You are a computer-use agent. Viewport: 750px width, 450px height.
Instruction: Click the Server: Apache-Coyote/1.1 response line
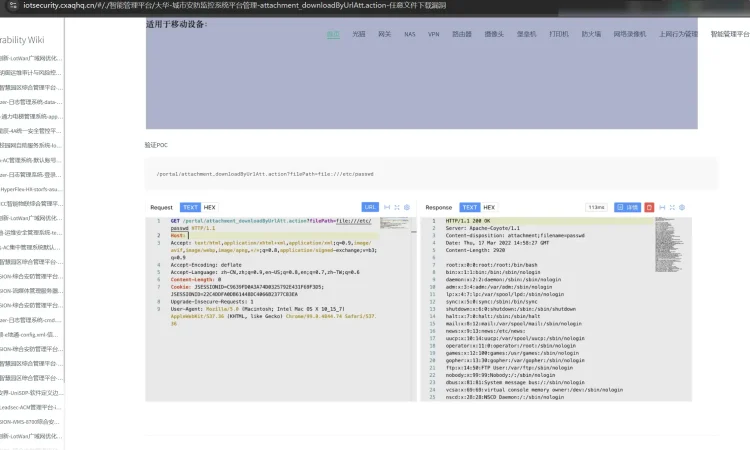click(x=482, y=228)
